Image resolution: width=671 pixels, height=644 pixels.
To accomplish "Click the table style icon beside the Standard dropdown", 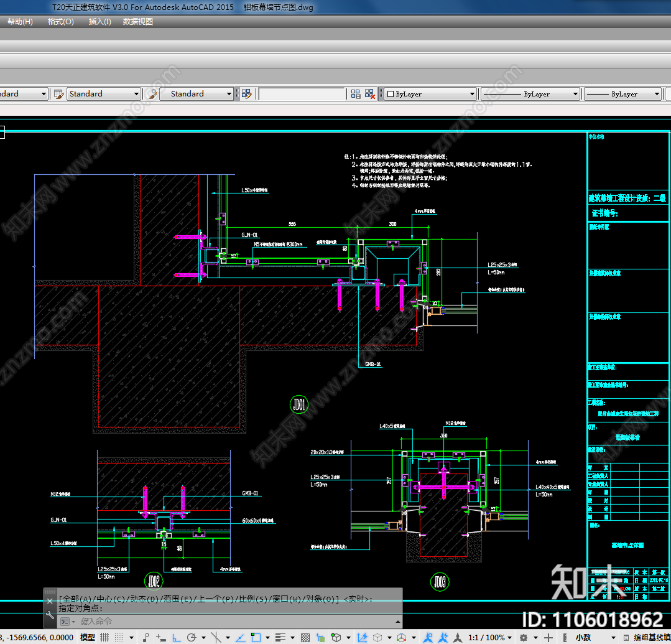I will 58,94.
